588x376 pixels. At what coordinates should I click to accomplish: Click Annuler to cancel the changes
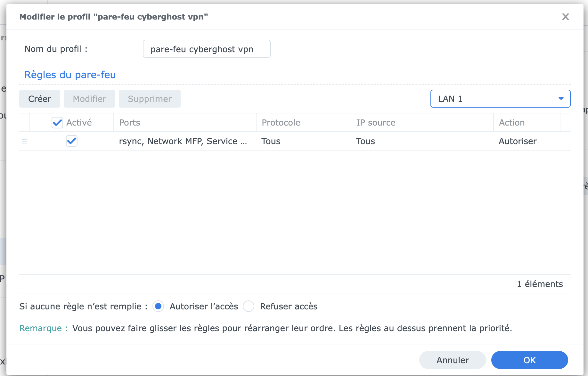[452, 360]
